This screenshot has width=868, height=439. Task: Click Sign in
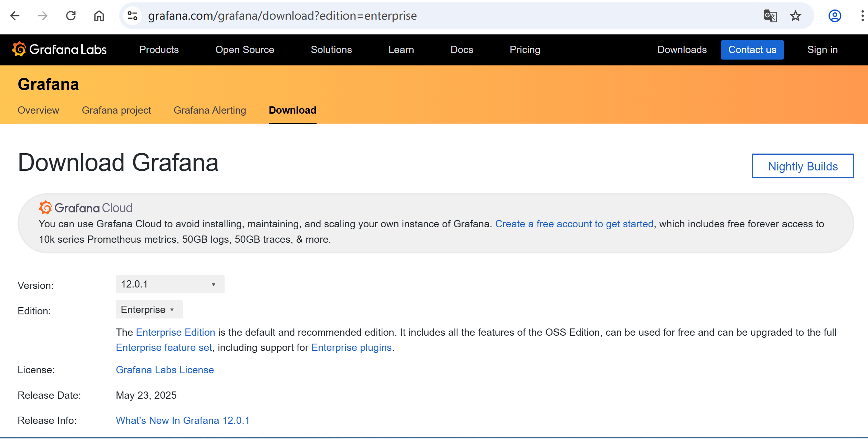823,50
